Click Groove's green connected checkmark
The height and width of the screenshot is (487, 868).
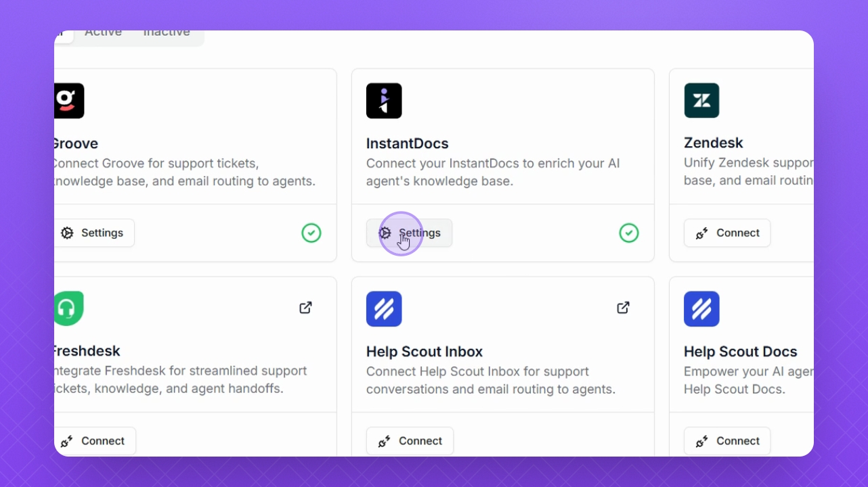click(x=311, y=233)
